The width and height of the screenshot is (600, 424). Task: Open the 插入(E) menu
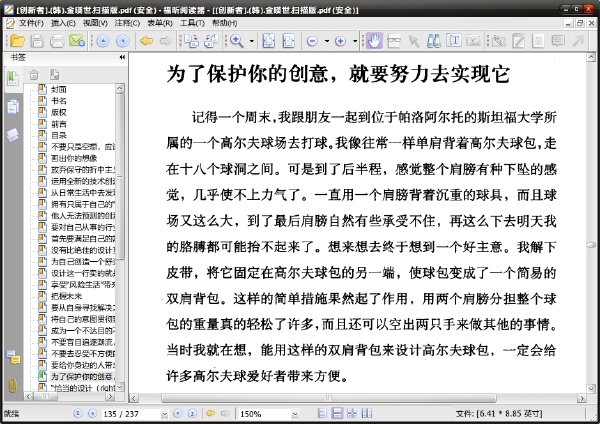(63, 23)
